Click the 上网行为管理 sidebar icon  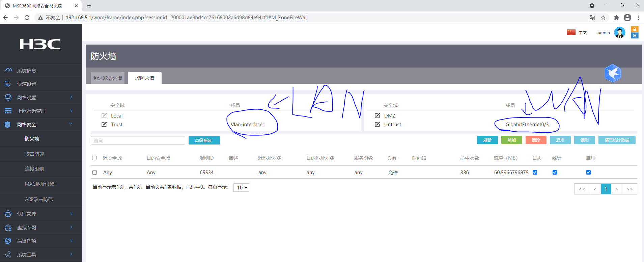(x=8, y=111)
